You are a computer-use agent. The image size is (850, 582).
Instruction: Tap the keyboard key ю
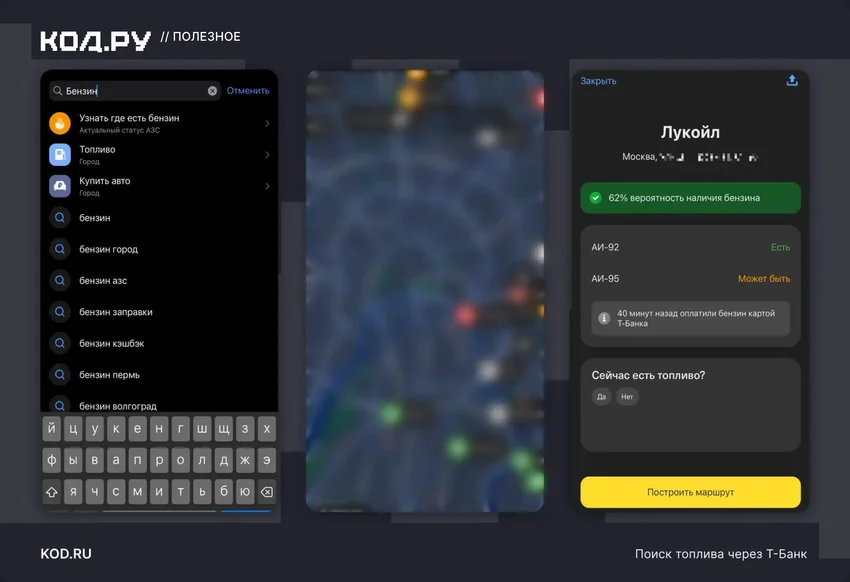pyautogui.click(x=245, y=492)
